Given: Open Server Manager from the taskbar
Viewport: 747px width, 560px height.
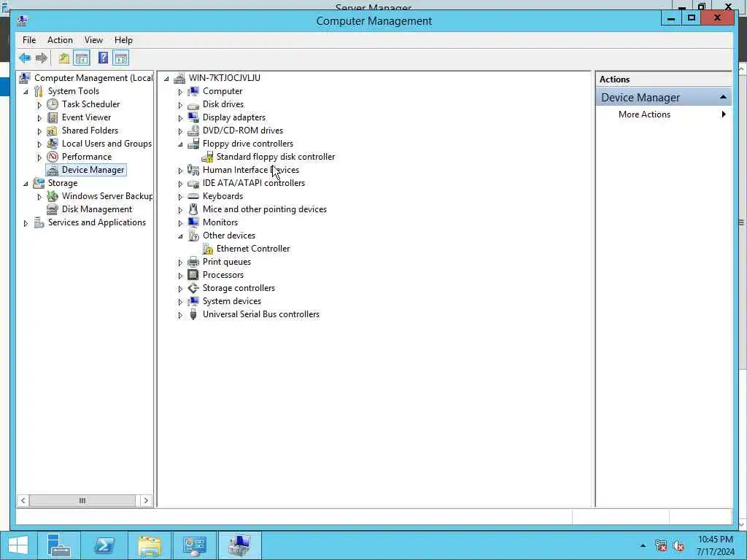Looking at the screenshot, I should (x=59, y=545).
